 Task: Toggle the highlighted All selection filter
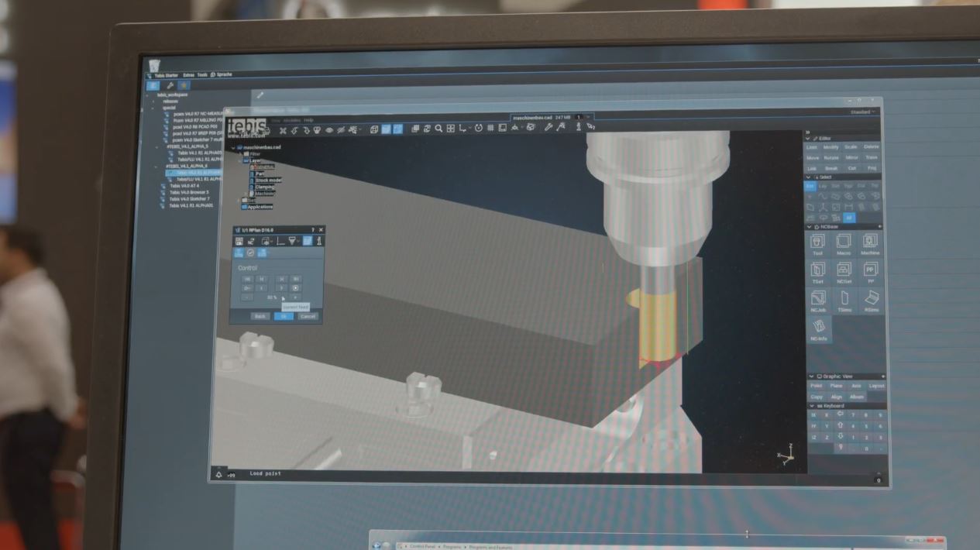click(849, 218)
